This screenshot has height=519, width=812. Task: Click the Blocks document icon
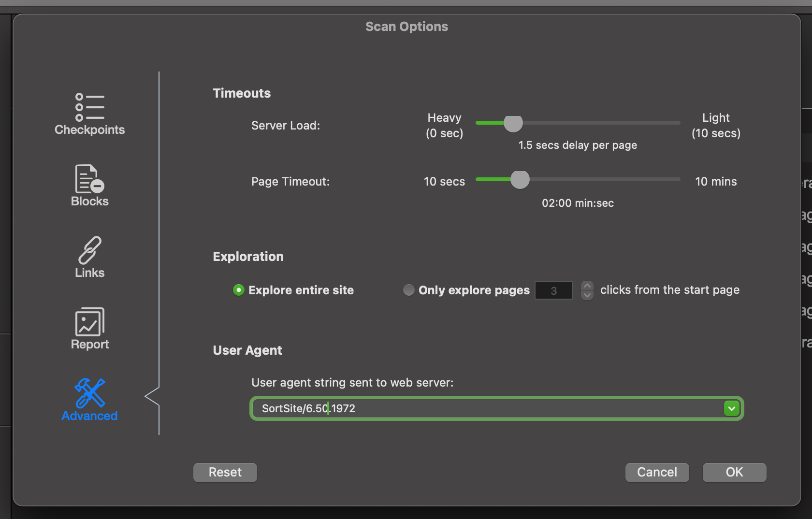(x=89, y=178)
